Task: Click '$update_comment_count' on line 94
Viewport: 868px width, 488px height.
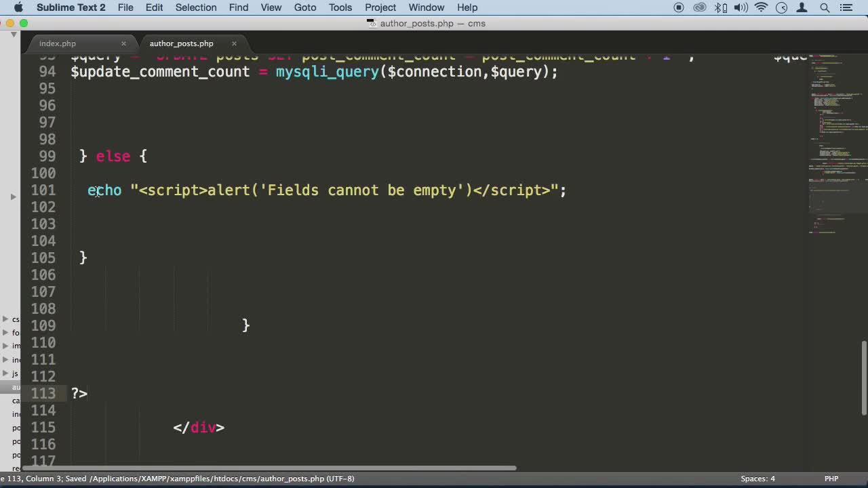Action: [160, 72]
